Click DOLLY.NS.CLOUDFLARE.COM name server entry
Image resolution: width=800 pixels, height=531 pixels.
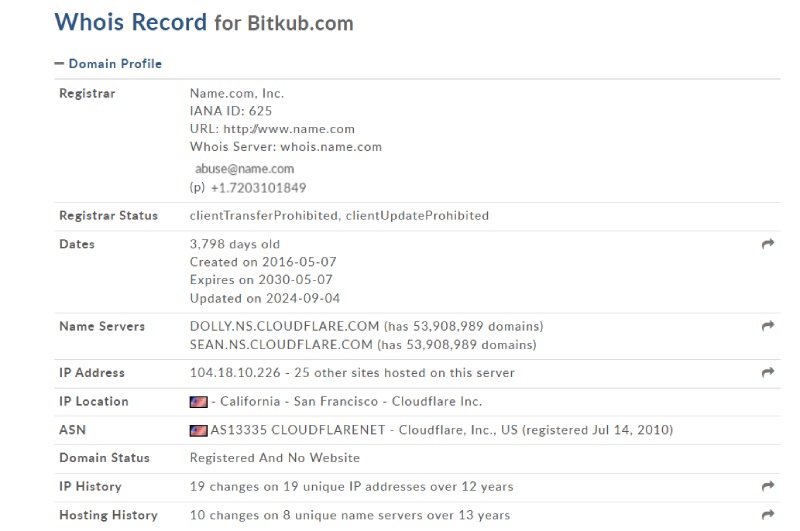(366, 326)
